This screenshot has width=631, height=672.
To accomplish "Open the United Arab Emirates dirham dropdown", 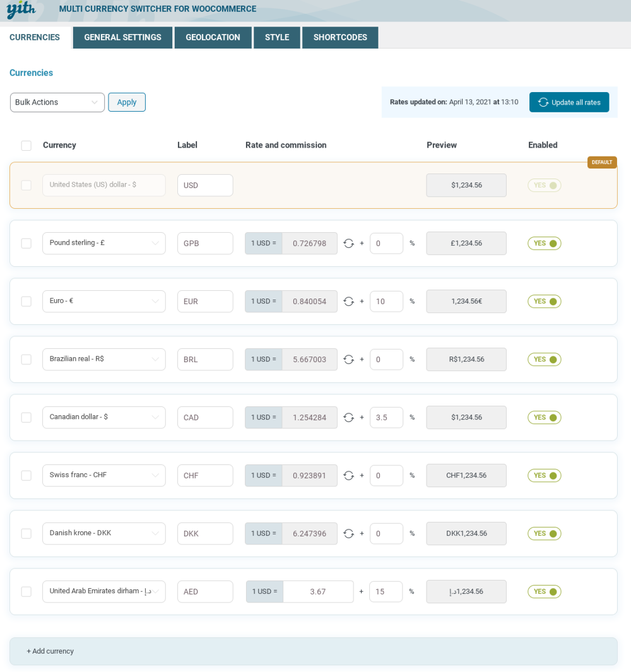I will (104, 591).
